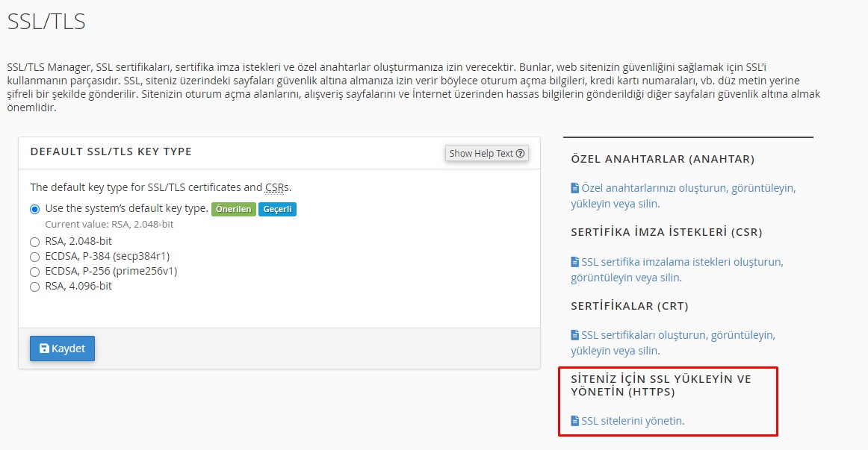Click 'SERTİFİKA İMZA İSTEKLERİ (CSR)' heading

(666, 232)
